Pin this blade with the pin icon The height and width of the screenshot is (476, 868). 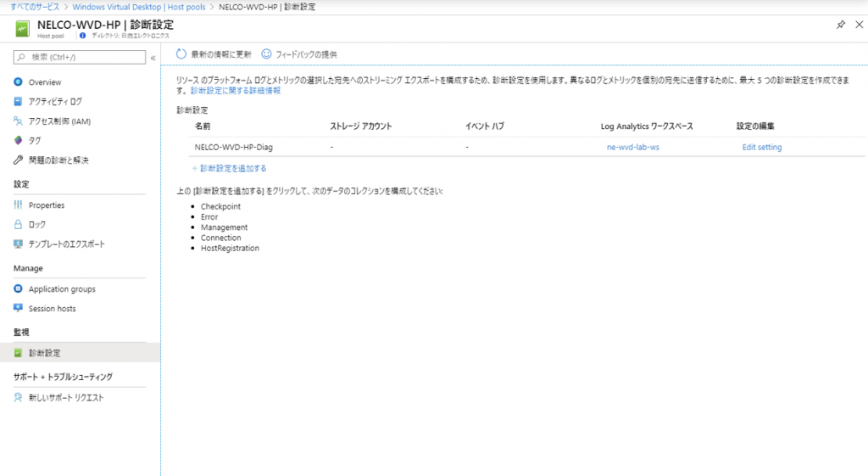click(x=841, y=25)
